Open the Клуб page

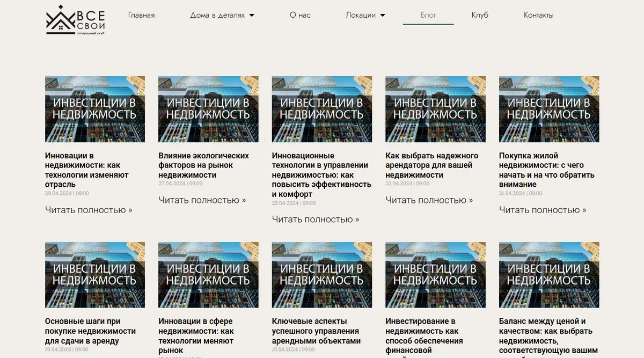[x=480, y=15]
